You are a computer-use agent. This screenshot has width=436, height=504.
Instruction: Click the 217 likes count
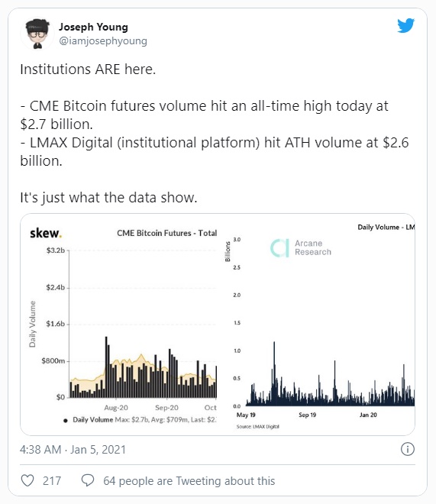(52, 481)
